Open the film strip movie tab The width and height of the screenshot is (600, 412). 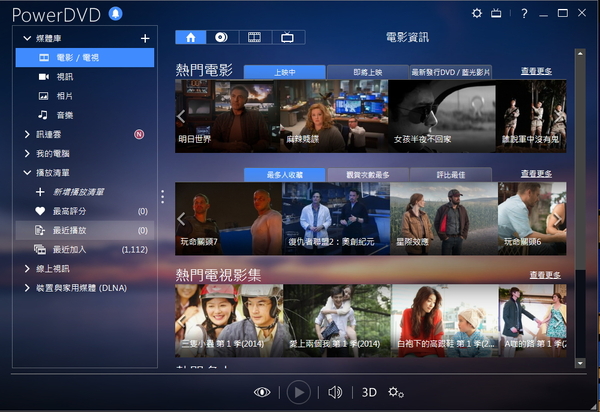pos(254,37)
